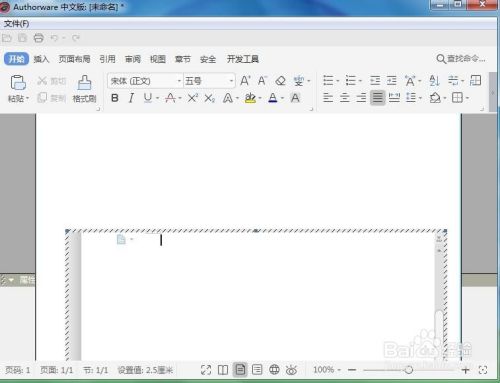Open the 安全 tab

coord(208,59)
